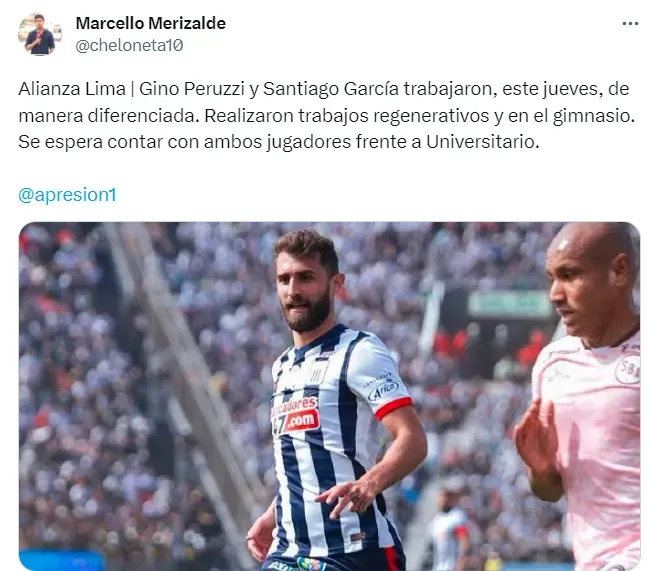Open the three-dot more options menu
This screenshot has width=651, height=571.
click(x=630, y=24)
